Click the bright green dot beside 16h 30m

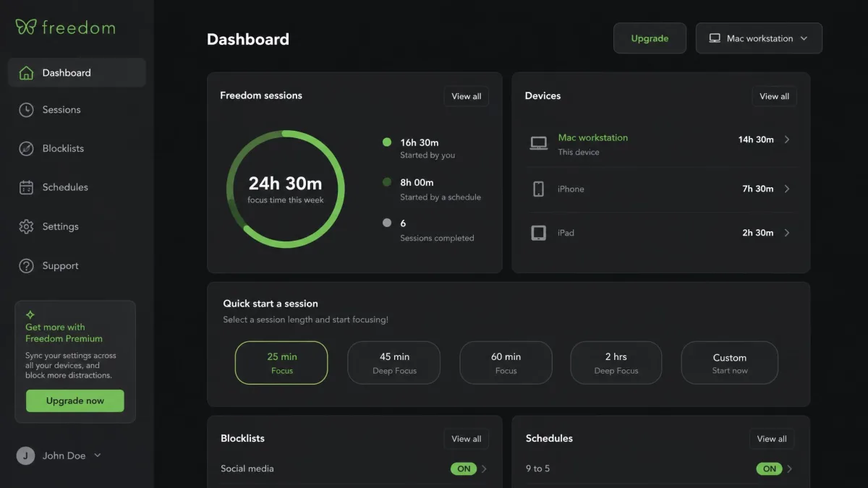click(x=387, y=142)
